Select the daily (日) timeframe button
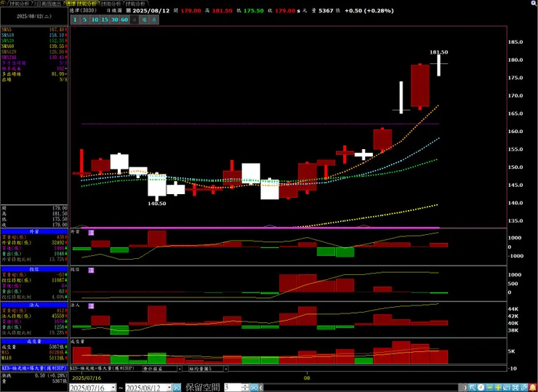Viewport: 538px width, 392px height. click(134, 20)
